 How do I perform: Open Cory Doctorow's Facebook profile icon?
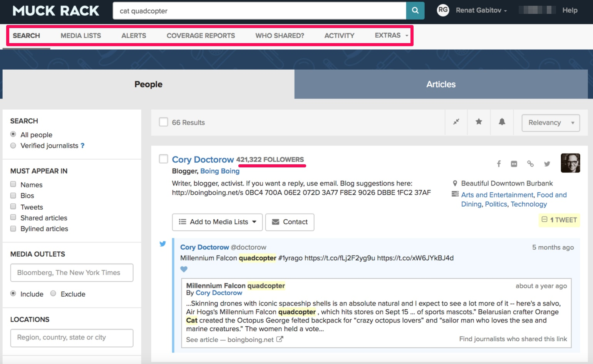click(x=499, y=164)
